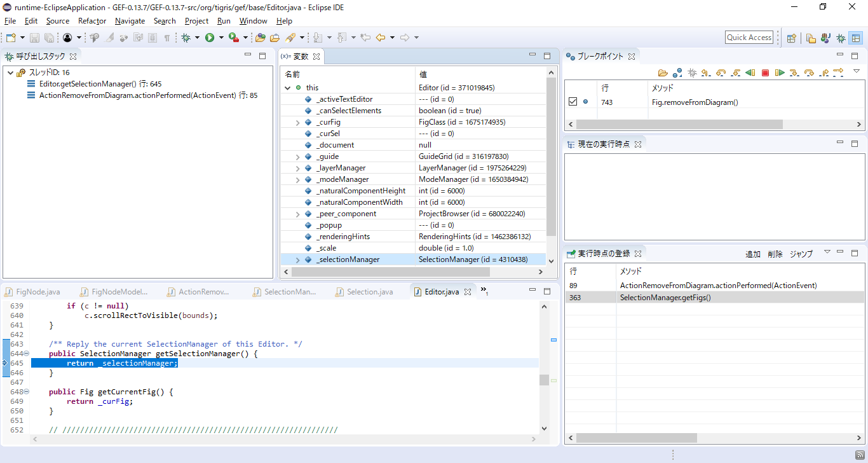Click the green step-backward icon in breakpoint view
868x463 pixels.
(750, 73)
